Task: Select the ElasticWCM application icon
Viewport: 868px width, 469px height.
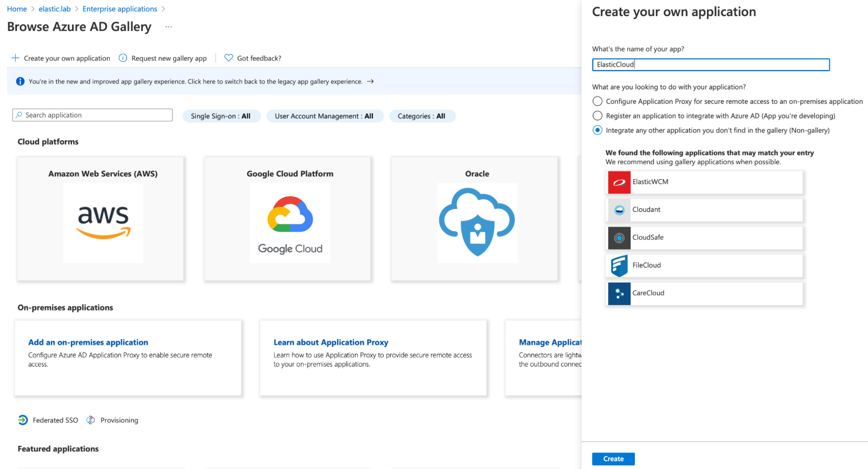Action: pyautogui.click(x=618, y=182)
